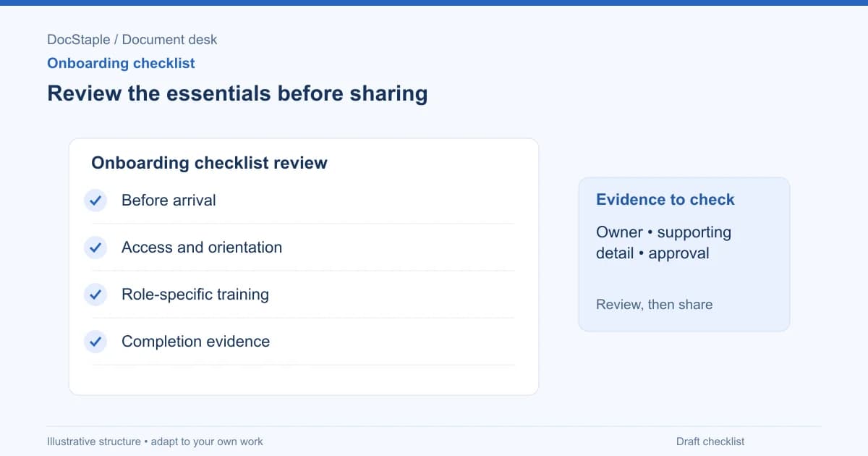
Task: Click the 'Onboarding checklist review' card title
Action: pos(209,163)
